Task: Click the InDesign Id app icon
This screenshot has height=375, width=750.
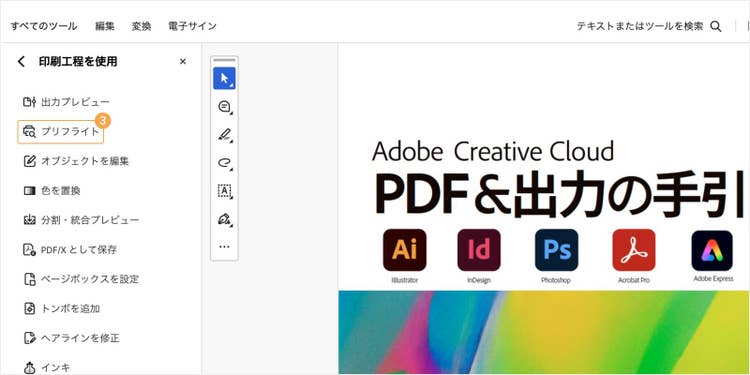Action: [479, 250]
